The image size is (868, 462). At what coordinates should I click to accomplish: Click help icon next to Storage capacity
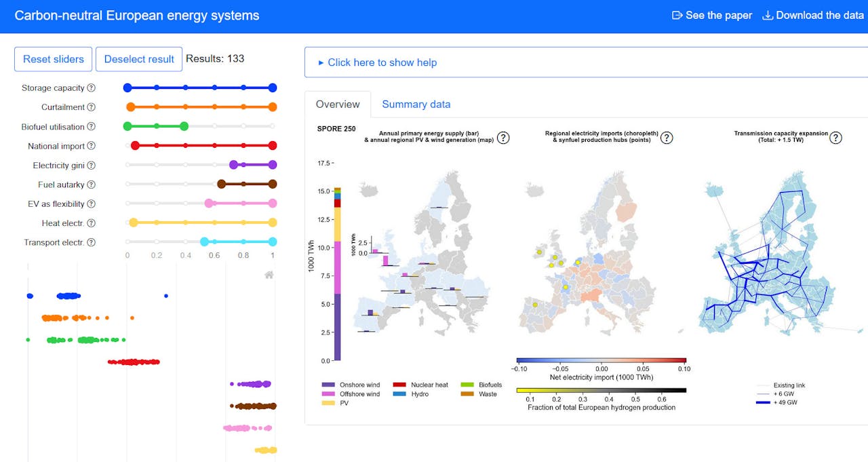pyautogui.click(x=91, y=88)
